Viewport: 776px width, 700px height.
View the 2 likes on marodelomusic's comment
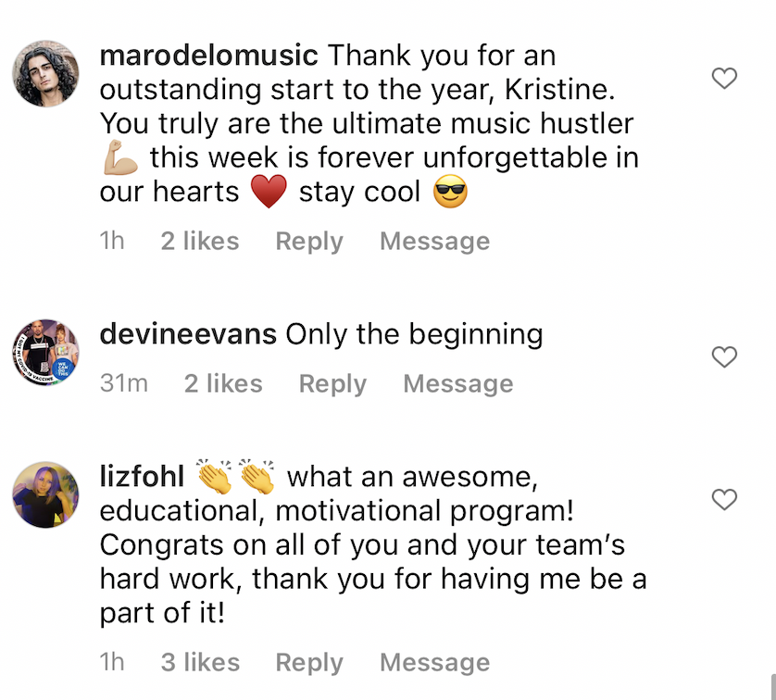tap(199, 242)
